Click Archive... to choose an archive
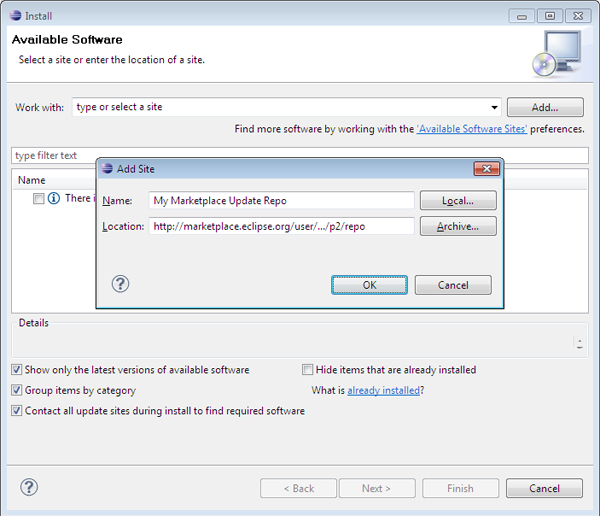600x516 pixels. click(x=457, y=227)
